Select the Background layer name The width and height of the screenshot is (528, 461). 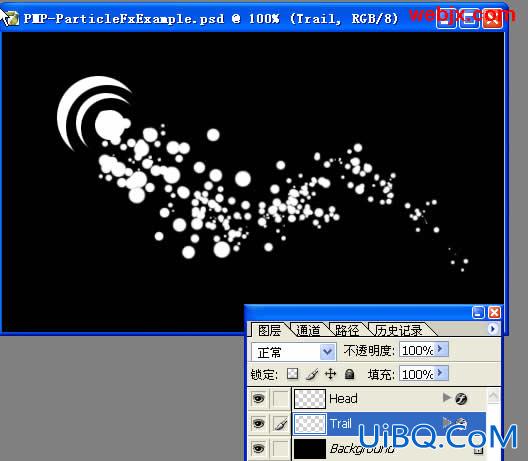point(362,449)
